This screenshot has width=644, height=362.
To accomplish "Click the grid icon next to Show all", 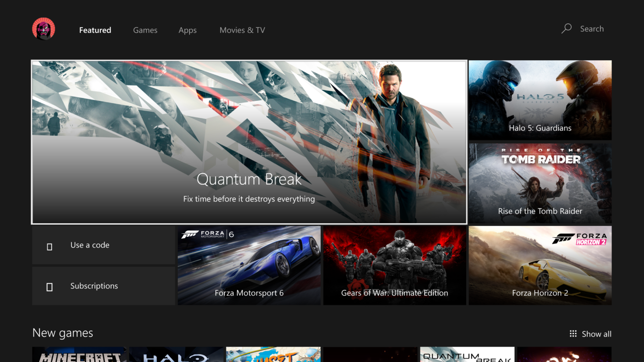I will (x=572, y=334).
